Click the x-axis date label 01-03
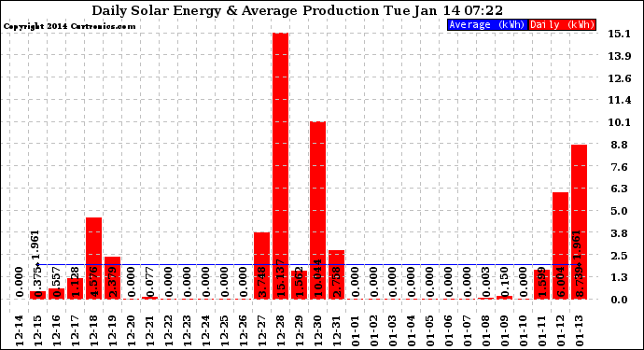The image size is (644, 350). (393, 331)
